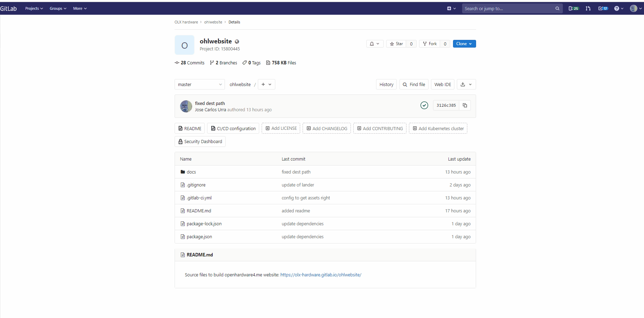Screen dimensions: 644x318
Task: Open the 'fixed dest path' commit title
Action: (210, 103)
